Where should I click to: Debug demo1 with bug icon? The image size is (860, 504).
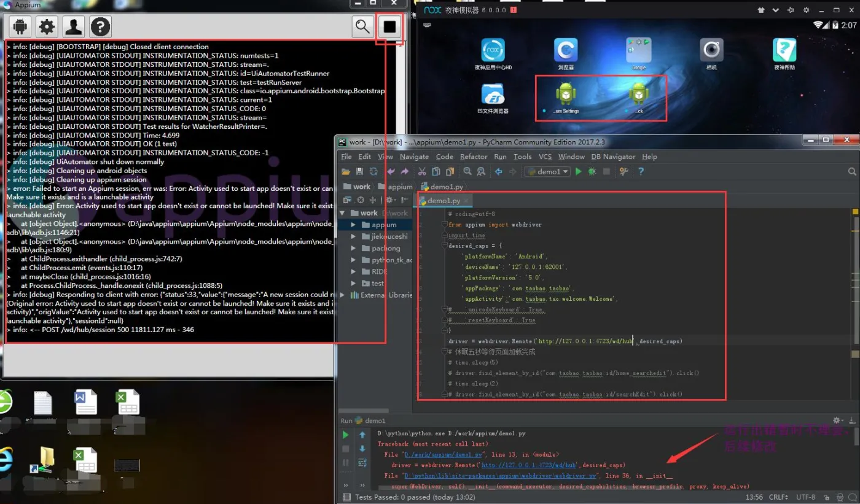[x=592, y=172]
